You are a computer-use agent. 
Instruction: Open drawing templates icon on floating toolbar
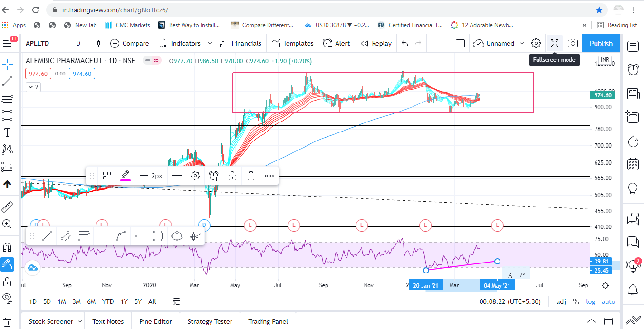(x=107, y=176)
